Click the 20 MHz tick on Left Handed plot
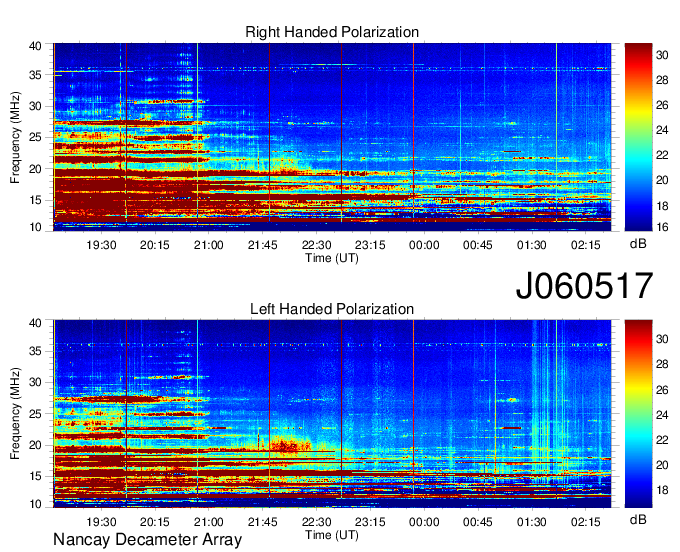The image size is (680, 552). [35, 445]
